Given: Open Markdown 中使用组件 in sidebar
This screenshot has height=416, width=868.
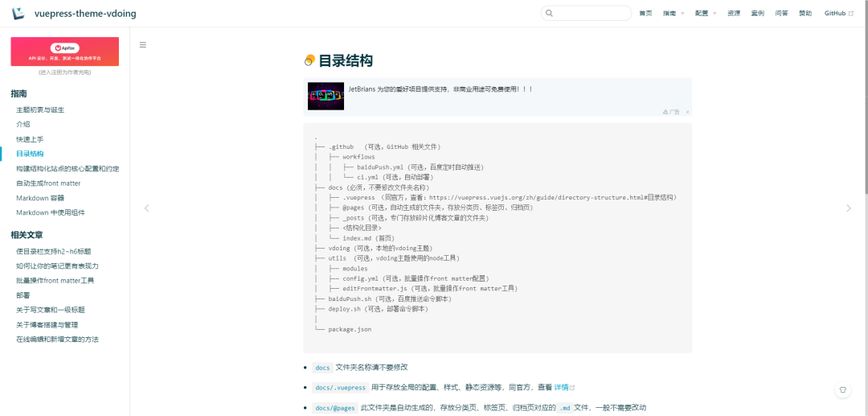Looking at the screenshot, I should 51,212.
